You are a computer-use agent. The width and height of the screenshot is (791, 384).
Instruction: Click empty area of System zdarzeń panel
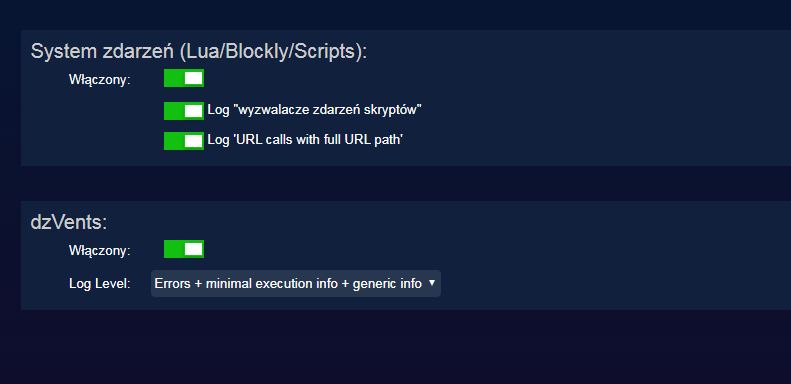pyautogui.click(x=605, y=101)
